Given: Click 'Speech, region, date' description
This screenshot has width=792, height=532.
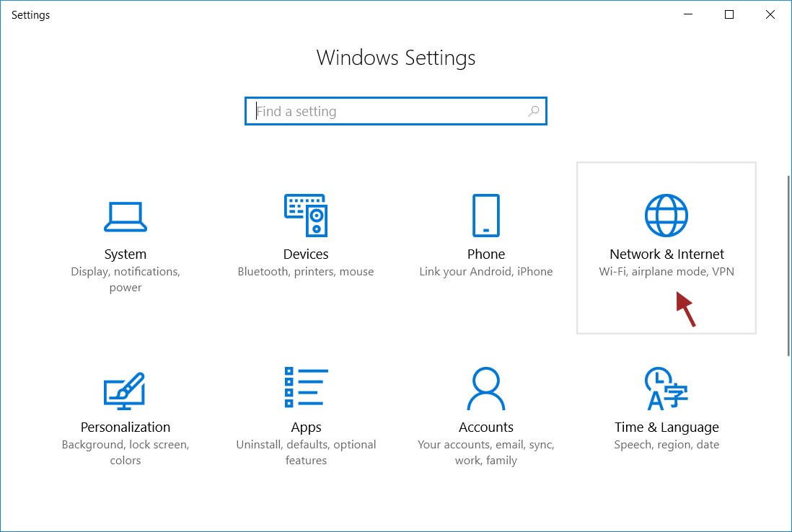Looking at the screenshot, I should pos(666,445).
